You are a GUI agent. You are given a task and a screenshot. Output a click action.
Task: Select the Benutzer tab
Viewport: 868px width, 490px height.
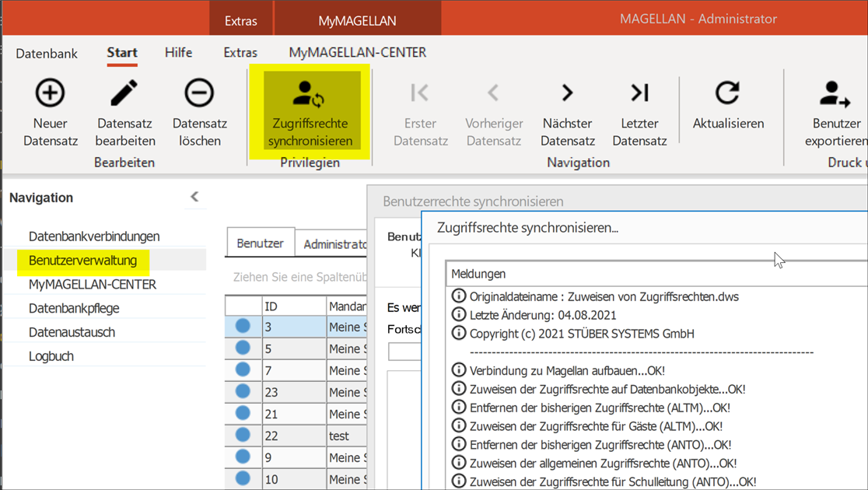click(x=260, y=243)
